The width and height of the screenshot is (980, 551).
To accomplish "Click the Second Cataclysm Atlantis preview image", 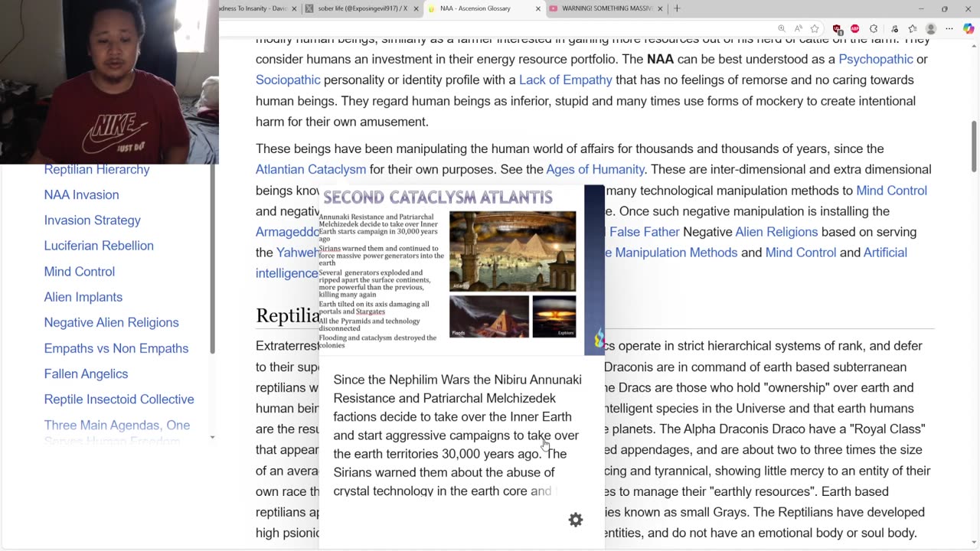I will point(462,269).
